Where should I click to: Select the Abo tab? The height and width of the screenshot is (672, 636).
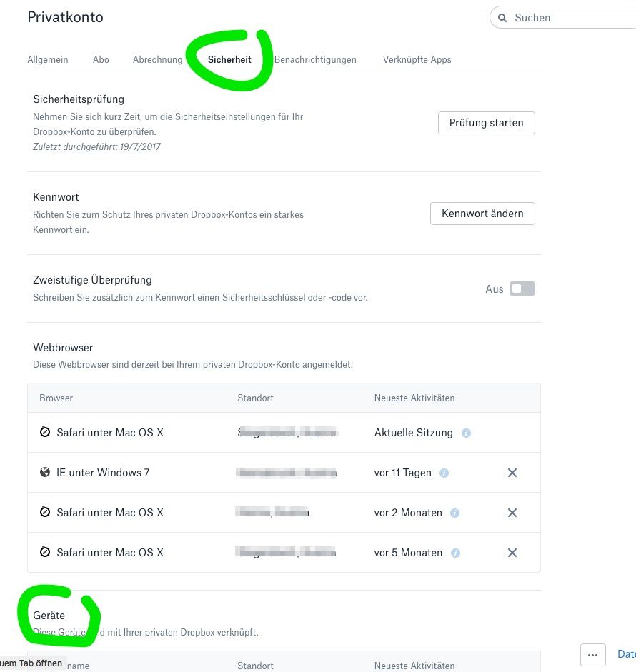point(101,59)
